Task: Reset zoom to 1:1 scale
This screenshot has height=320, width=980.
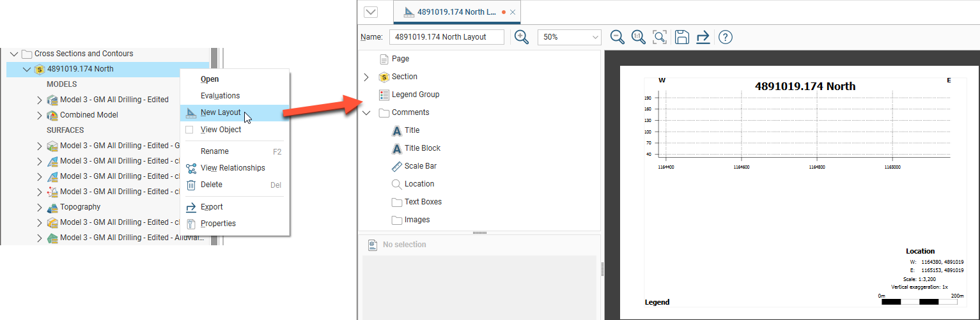Action: pos(638,37)
